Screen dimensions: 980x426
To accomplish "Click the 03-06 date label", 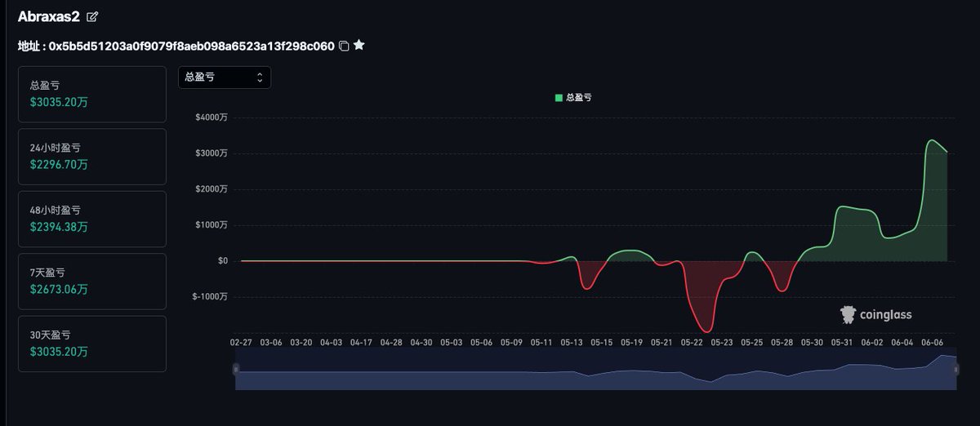I will pyautogui.click(x=271, y=343).
